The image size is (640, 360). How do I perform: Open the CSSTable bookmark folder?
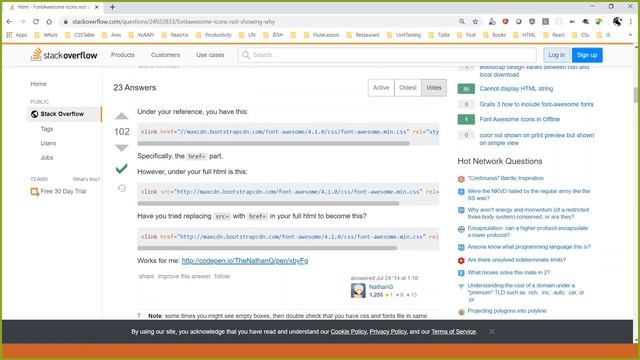click(x=80, y=35)
